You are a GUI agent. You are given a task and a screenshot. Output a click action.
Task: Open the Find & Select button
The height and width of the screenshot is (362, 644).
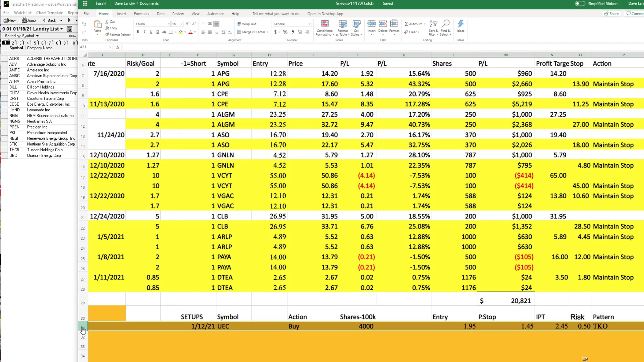445,28
